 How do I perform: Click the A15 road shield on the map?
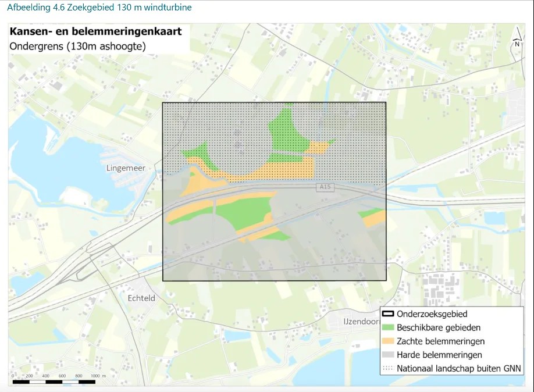(325, 187)
